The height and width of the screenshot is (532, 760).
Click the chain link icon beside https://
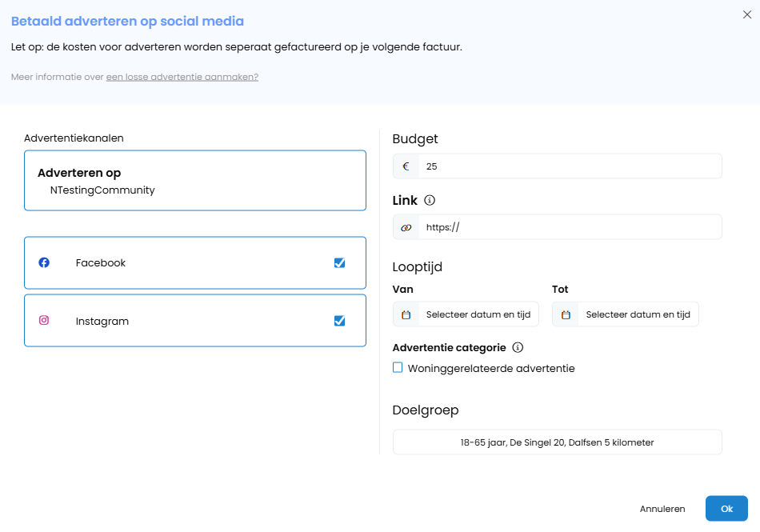[x=406, y=227]
